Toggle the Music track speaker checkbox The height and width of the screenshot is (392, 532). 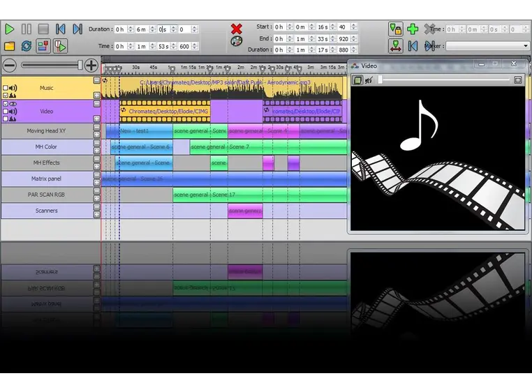[6, 88]
